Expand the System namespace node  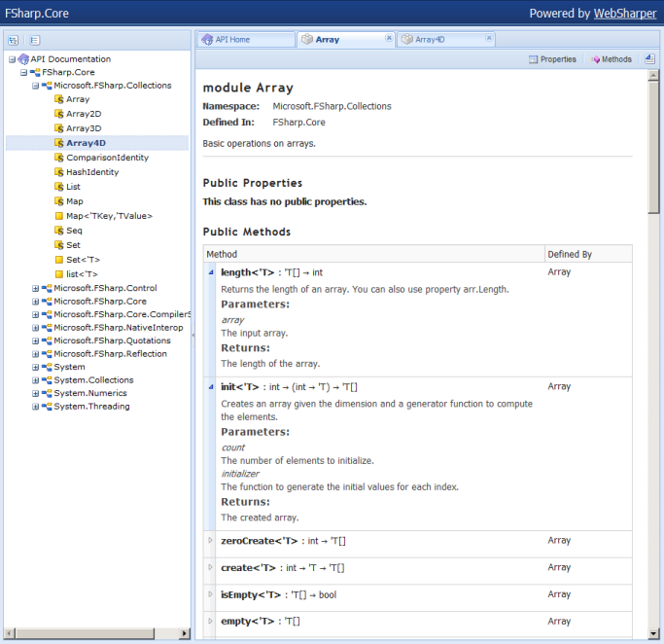tap(36, 367)
